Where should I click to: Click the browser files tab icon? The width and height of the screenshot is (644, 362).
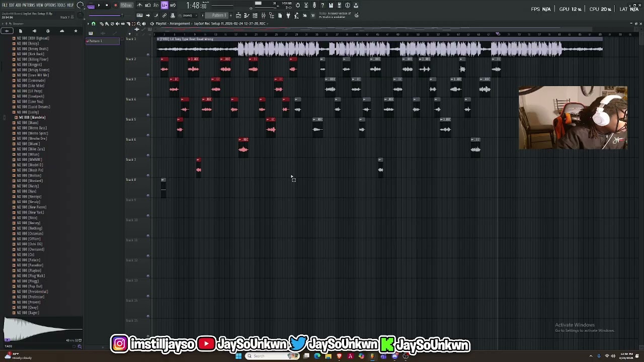click(21, 31)
